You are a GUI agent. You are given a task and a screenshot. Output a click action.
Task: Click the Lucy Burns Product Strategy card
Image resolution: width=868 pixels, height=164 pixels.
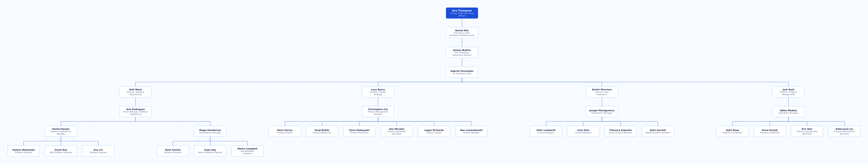coord(378,92)
